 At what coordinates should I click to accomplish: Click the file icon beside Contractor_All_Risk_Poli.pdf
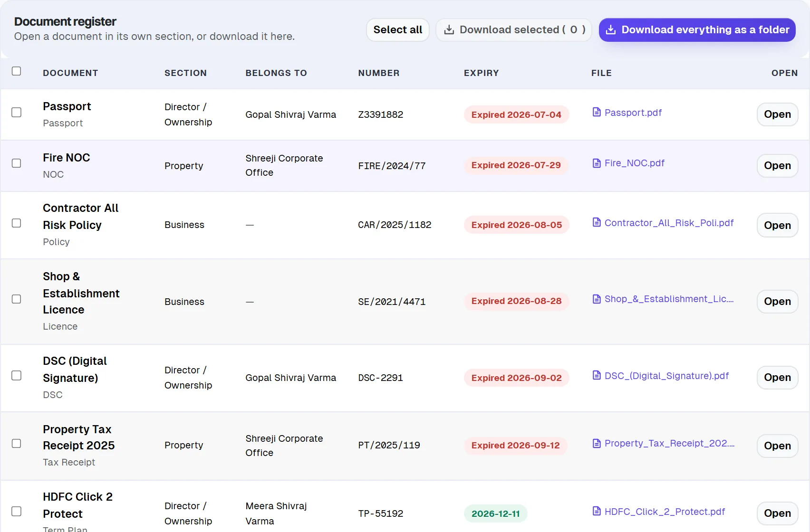coord(597,222)
